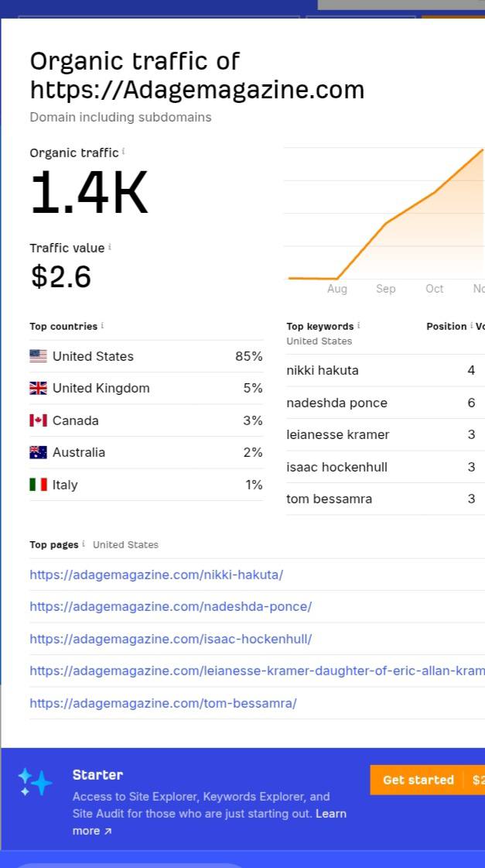Click info icon next to Traffic value
485x868 pixels.
pyautogui.click(x=110, y=247)
